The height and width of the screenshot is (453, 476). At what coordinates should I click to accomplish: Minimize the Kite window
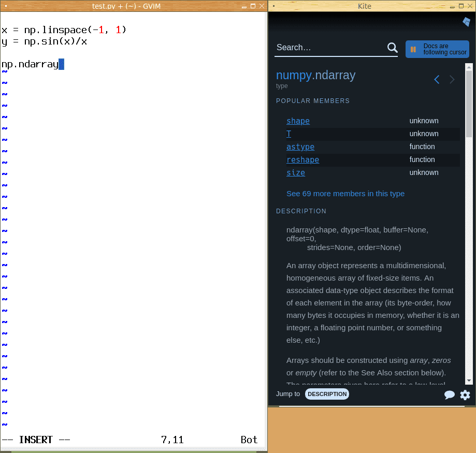[x=452, y=6]
